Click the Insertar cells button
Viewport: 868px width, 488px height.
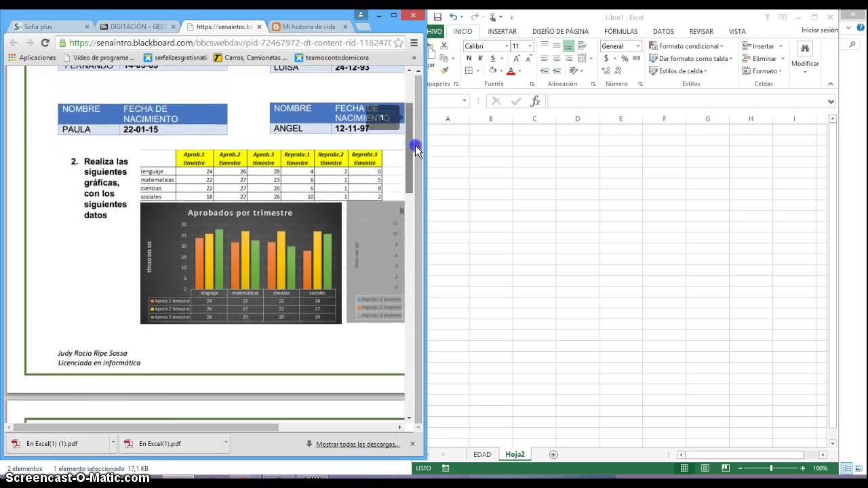(762, 46)
